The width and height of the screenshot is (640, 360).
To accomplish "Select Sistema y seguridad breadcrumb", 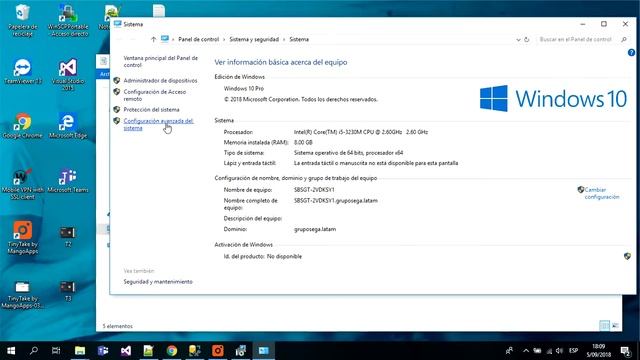I will pos(254,40).
